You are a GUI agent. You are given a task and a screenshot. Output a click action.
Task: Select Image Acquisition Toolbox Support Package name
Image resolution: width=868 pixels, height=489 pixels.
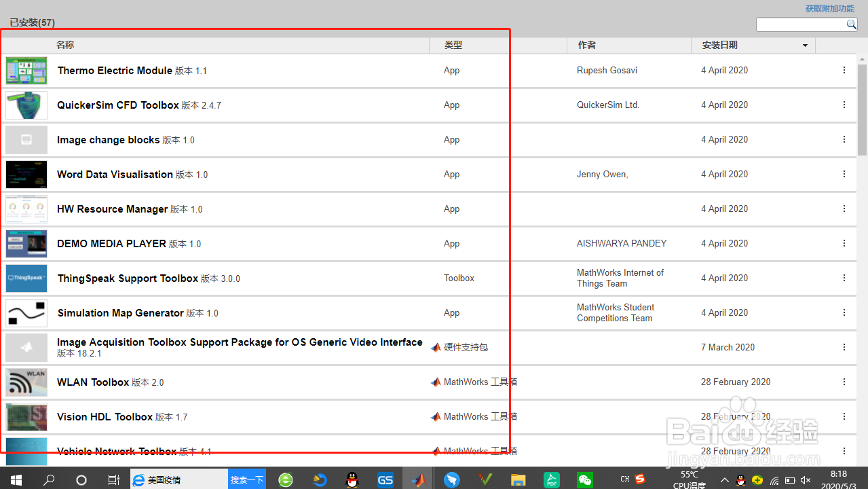pyautogui.click(x=240, y=342)
